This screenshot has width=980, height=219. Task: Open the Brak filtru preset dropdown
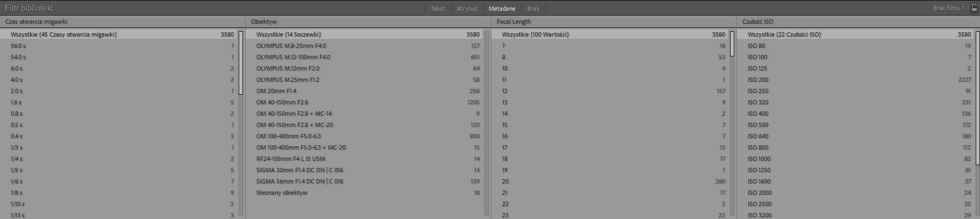(948, 8)
